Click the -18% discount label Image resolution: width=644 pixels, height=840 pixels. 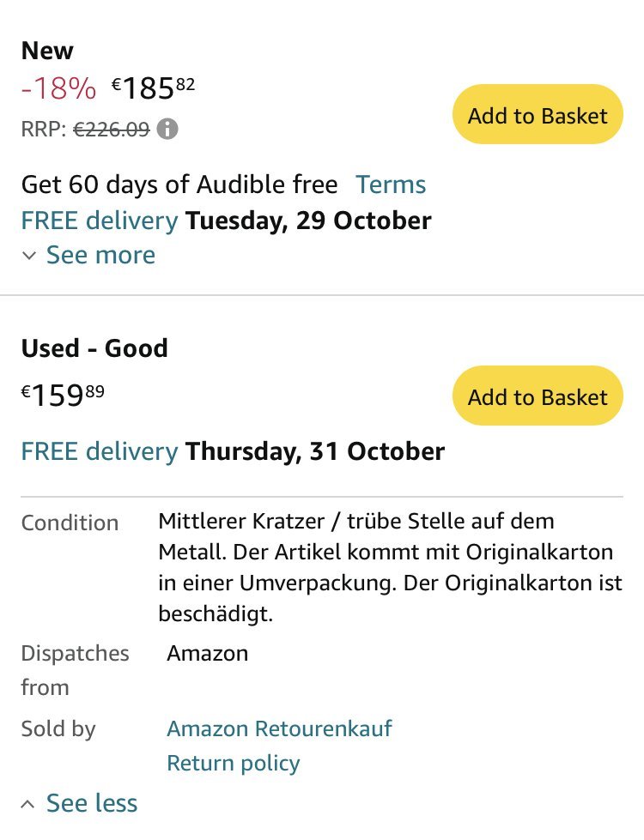[58, 88]
